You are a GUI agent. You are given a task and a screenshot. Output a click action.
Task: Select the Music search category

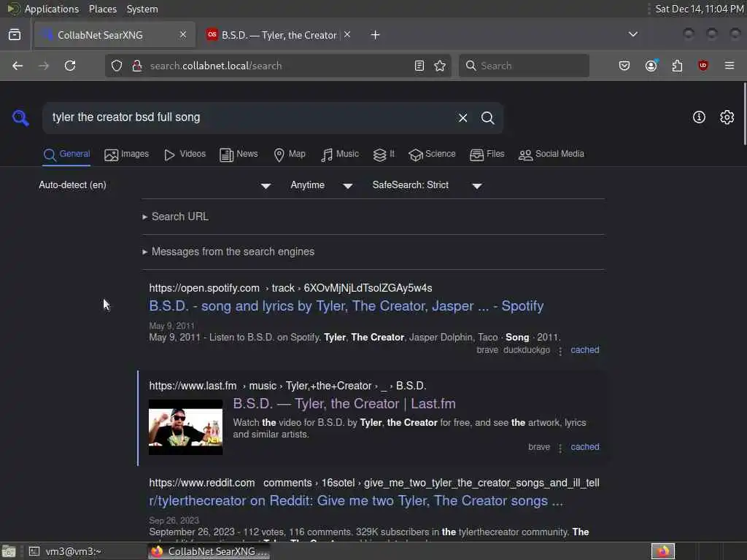click(x=340, y=155)
